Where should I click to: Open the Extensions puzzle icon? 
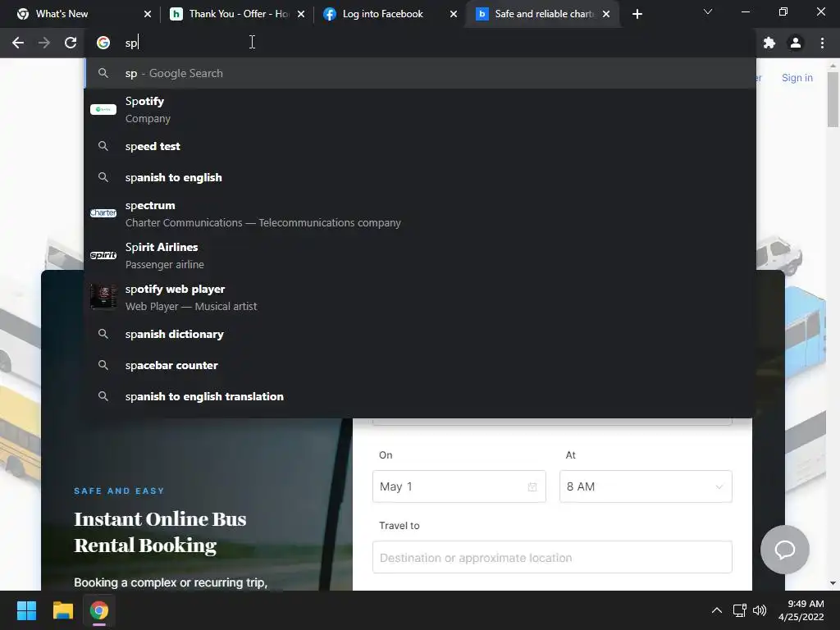(769, 43)
